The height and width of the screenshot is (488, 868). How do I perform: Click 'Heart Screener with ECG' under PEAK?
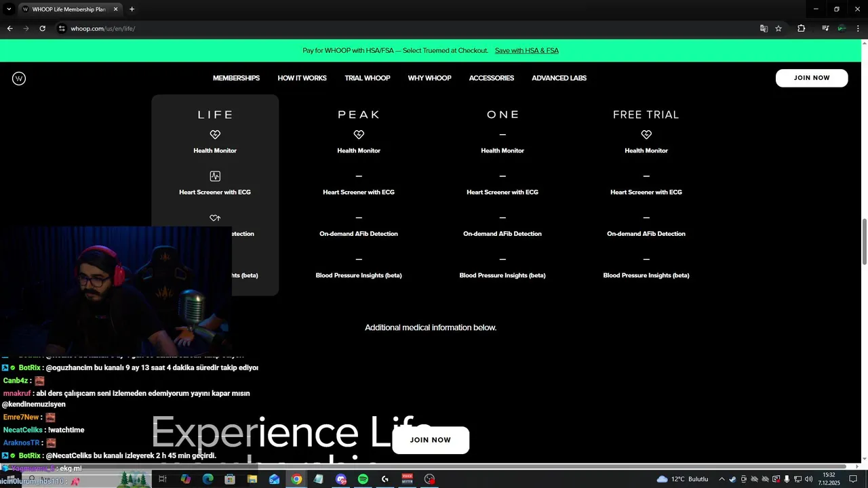coord(359,192)
